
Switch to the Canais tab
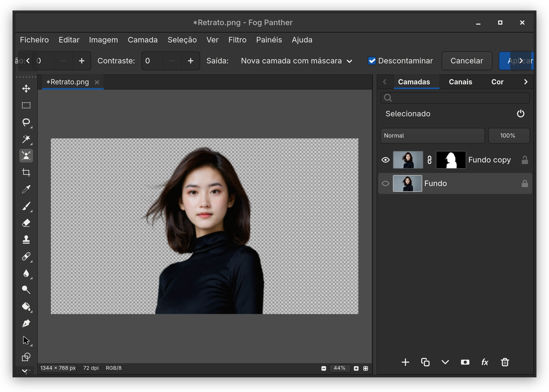[x=460, y=82]
